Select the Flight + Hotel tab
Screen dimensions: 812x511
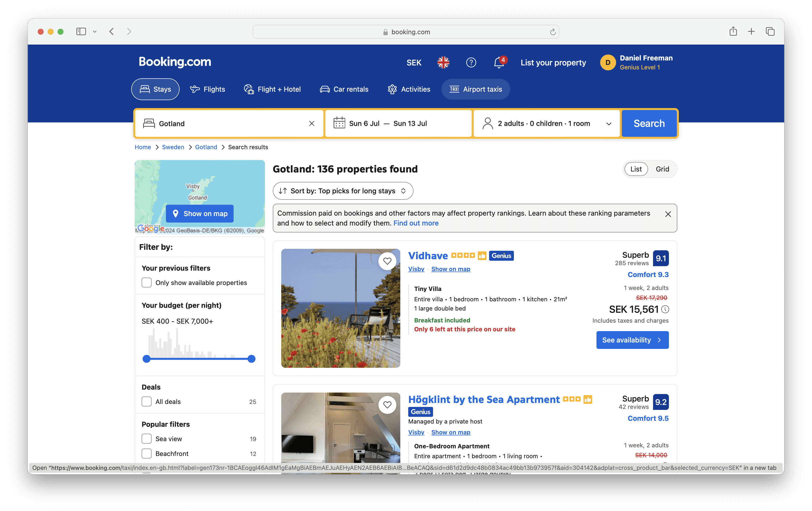pos(272,89)
